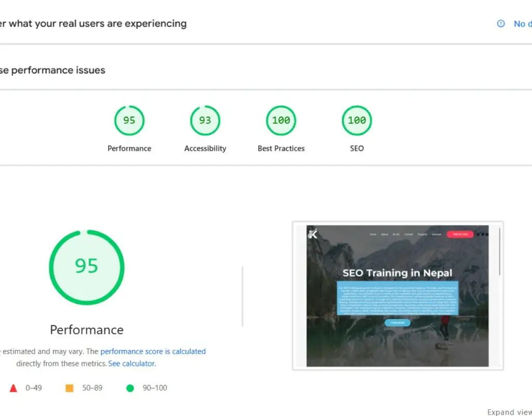Click the Best Practices gauge showing 100
Image resolution: width=532 pixels, height=416 pixels.
coord(281,120)
